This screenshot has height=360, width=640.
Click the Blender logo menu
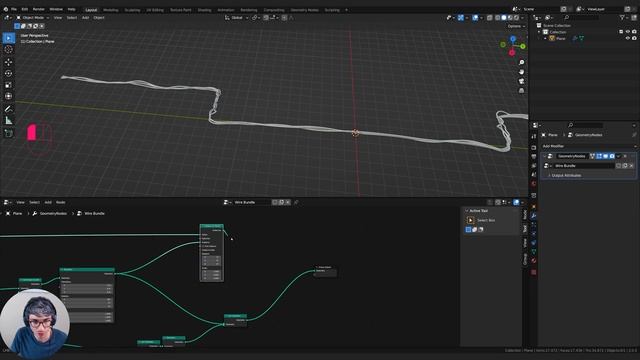[x=5, y=9]
